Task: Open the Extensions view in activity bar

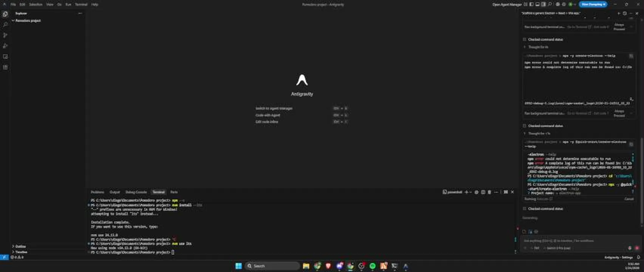Action: tap(5, 67)
